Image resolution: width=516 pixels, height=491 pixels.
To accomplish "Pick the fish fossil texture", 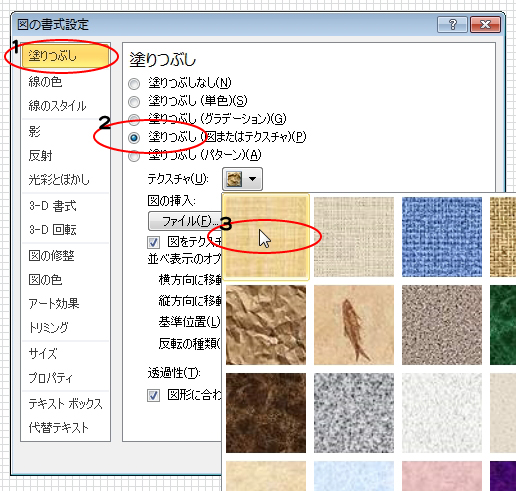I will (354, 325).
